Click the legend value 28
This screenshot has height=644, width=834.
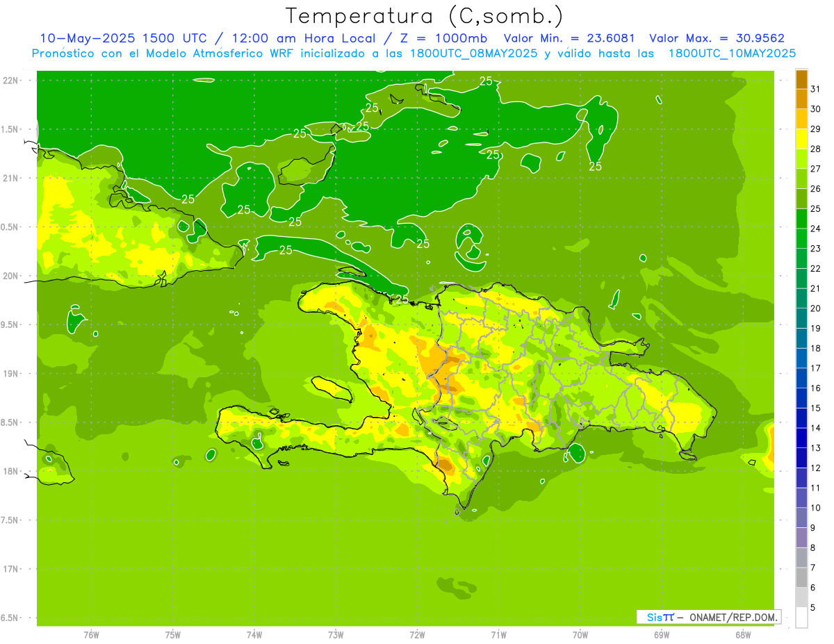tap(816, 149)
